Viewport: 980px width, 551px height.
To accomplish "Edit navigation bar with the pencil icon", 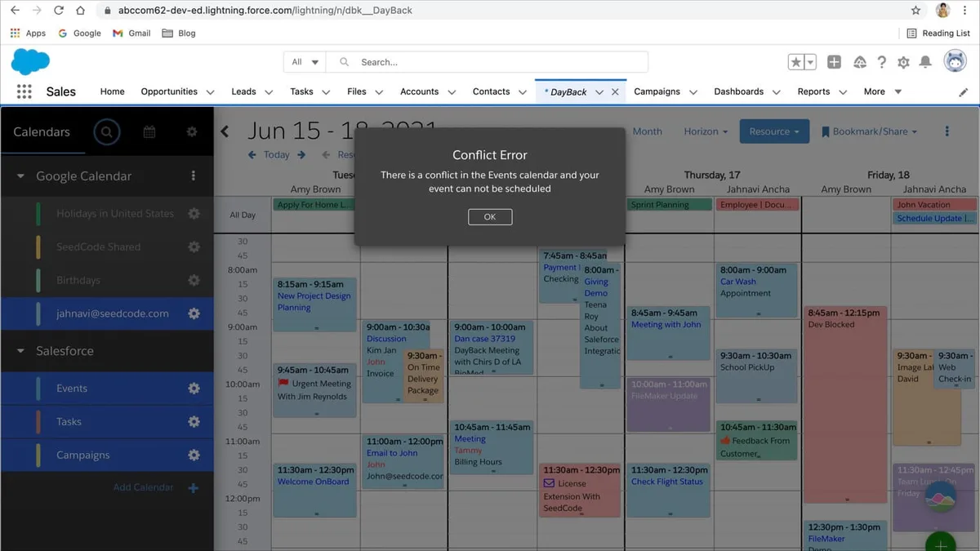I will (x=963, y=92).
